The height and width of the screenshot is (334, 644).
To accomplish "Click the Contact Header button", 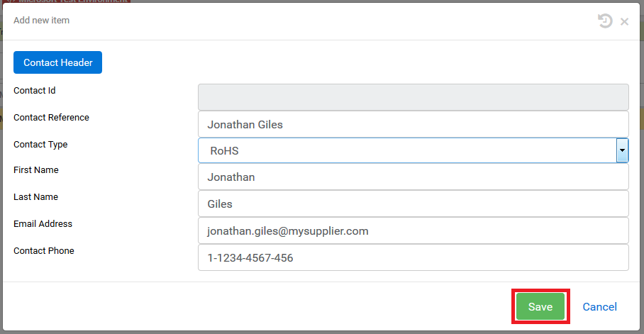I will click(x=57, y=62).
